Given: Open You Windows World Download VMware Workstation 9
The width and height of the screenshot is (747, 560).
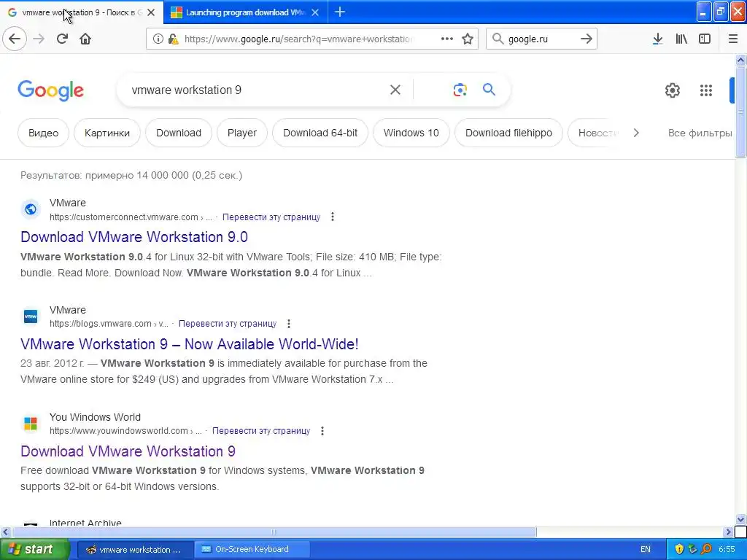Looking at the screenshot, I should tap(128, 451).
